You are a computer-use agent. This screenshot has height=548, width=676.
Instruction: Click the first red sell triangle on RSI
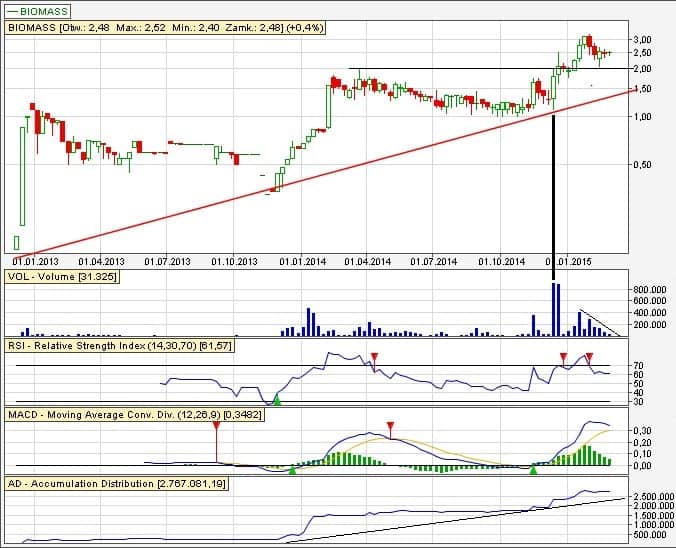click(x=374, y=357)
